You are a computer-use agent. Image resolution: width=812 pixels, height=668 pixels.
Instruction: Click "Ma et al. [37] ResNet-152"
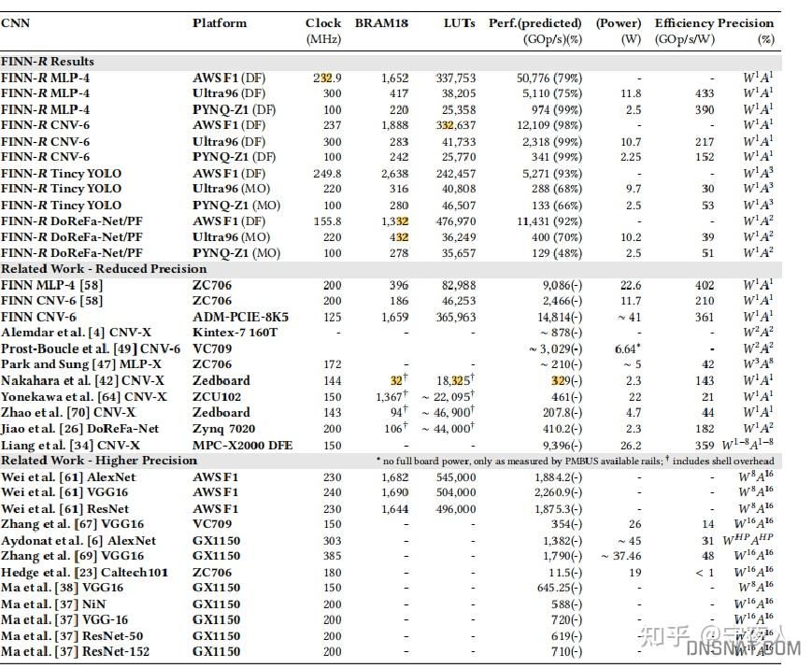(x=75, y=652)
